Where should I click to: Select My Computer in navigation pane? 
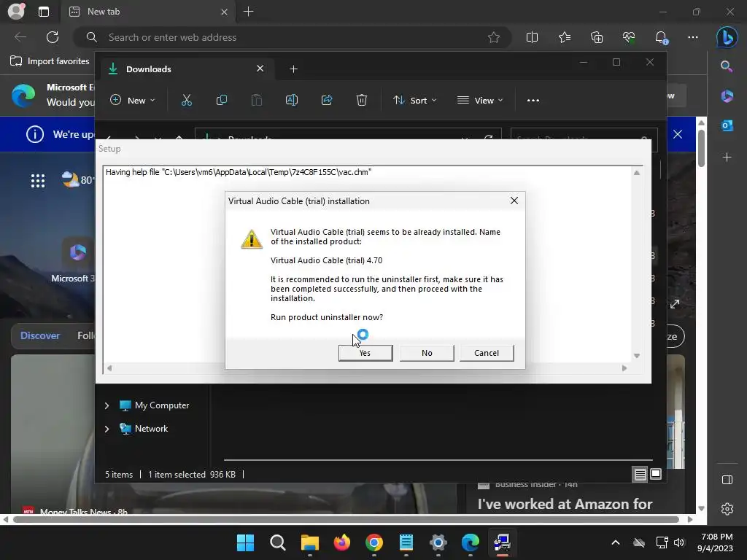tap(154, 405)
